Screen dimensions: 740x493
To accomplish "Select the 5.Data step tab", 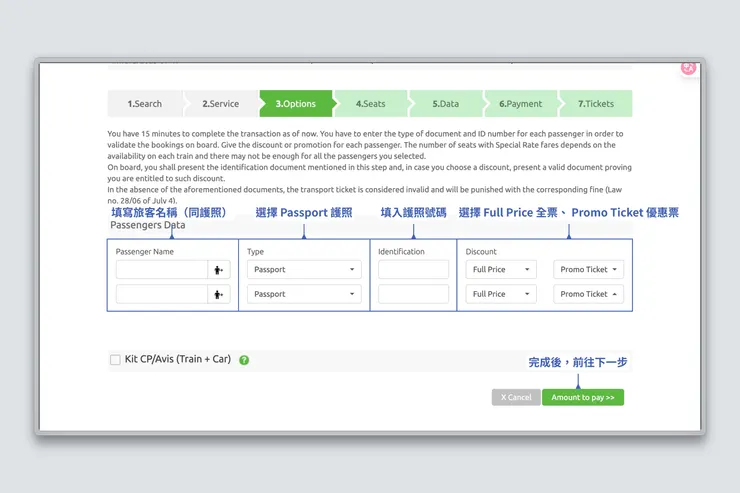I will (x=446, y=104).
